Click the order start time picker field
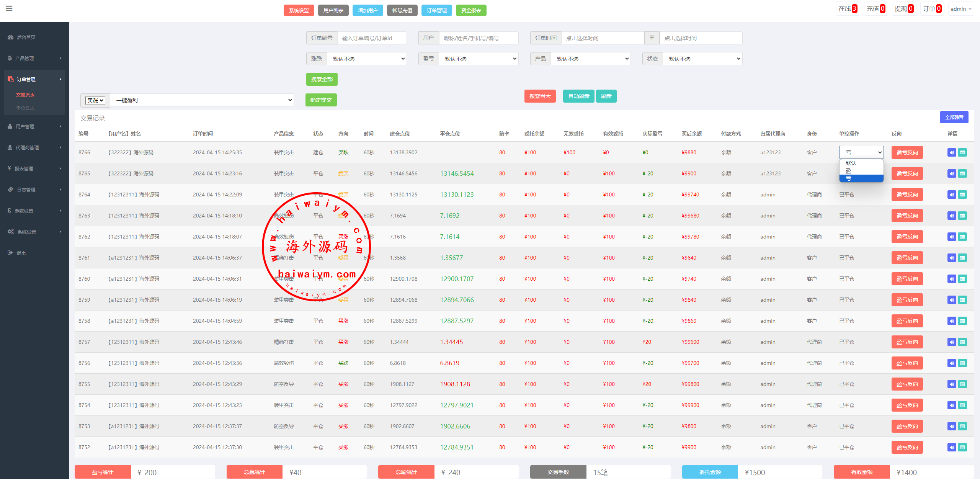This screenshot has height=479, width=980. (602, 38)
